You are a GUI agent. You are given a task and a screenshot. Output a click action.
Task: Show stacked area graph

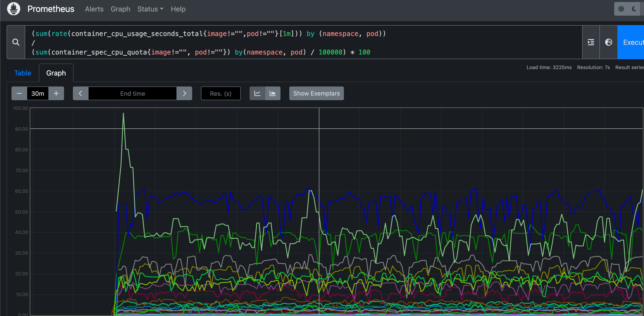(273, 93)
